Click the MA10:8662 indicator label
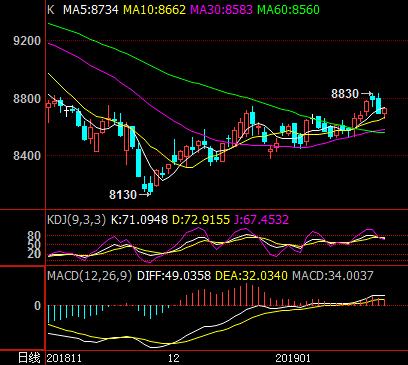408x365 pixels. tap(155, 9)
